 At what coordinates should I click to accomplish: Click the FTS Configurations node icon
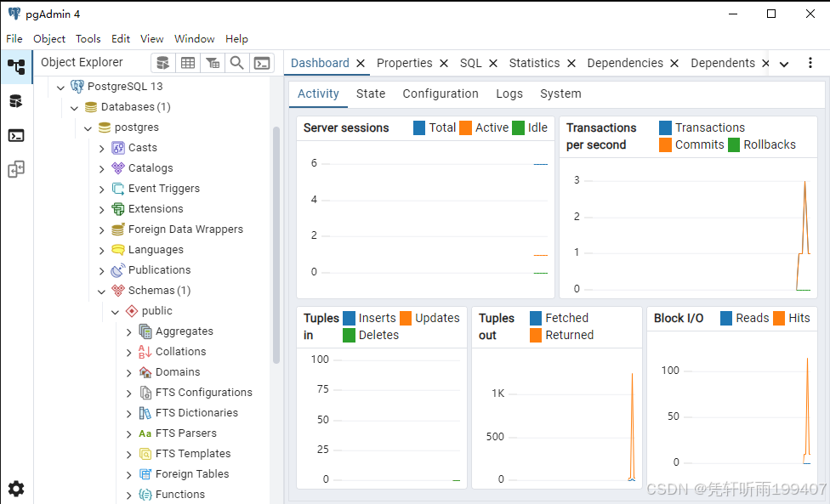(145, 393)
